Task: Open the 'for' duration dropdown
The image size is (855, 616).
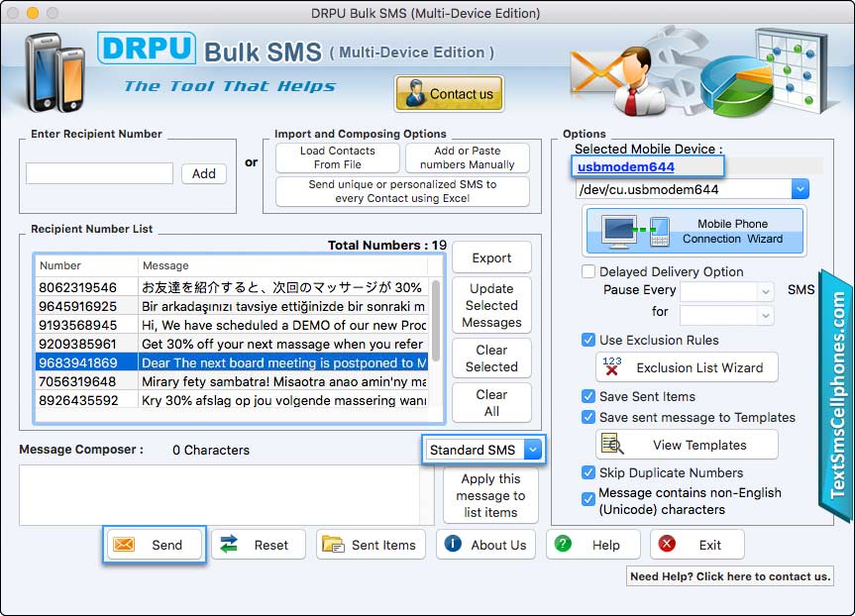Action: pyautogui.click(x=766, y=315)
